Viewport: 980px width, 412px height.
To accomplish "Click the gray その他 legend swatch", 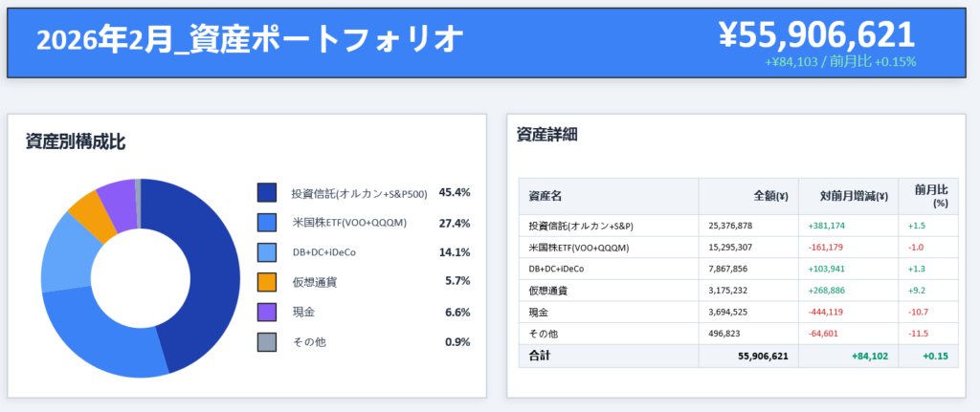I will coord(267,341).
